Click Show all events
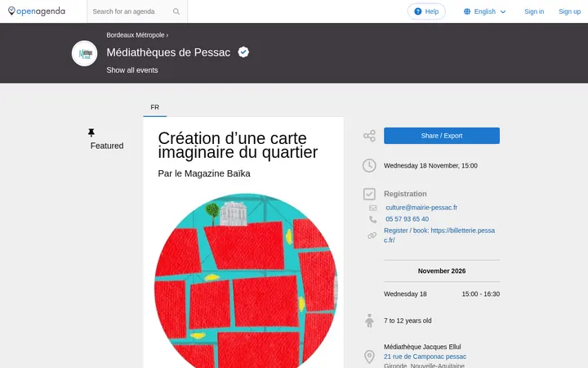 coord(132,70)
